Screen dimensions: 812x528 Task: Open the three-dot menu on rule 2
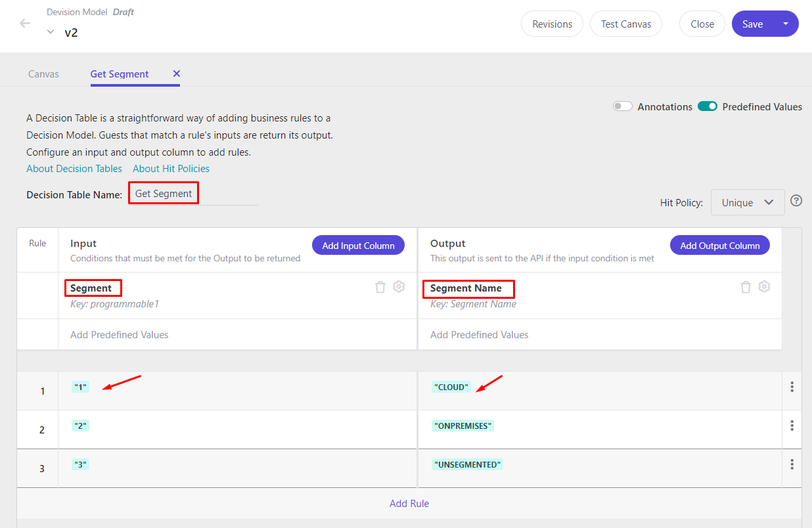[x=792, y=426]
